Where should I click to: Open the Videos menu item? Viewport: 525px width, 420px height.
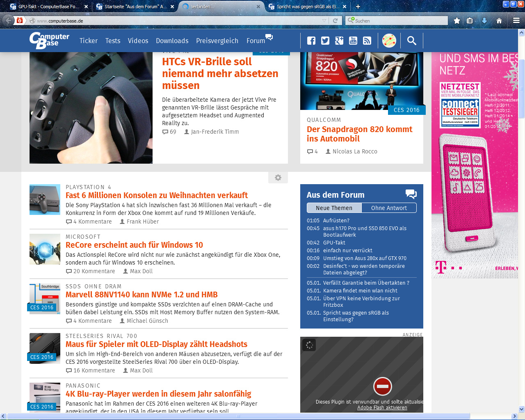click(x=138, y=41)
